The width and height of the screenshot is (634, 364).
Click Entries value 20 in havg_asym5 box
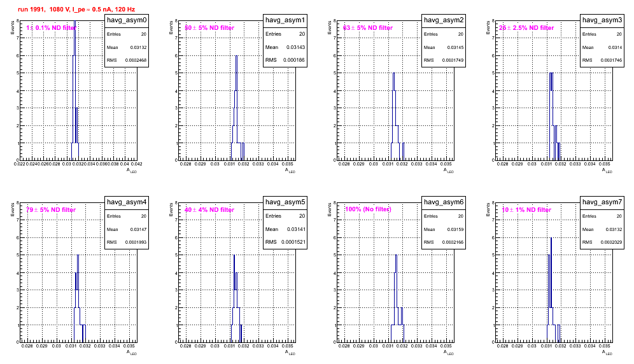coord(302,216)
